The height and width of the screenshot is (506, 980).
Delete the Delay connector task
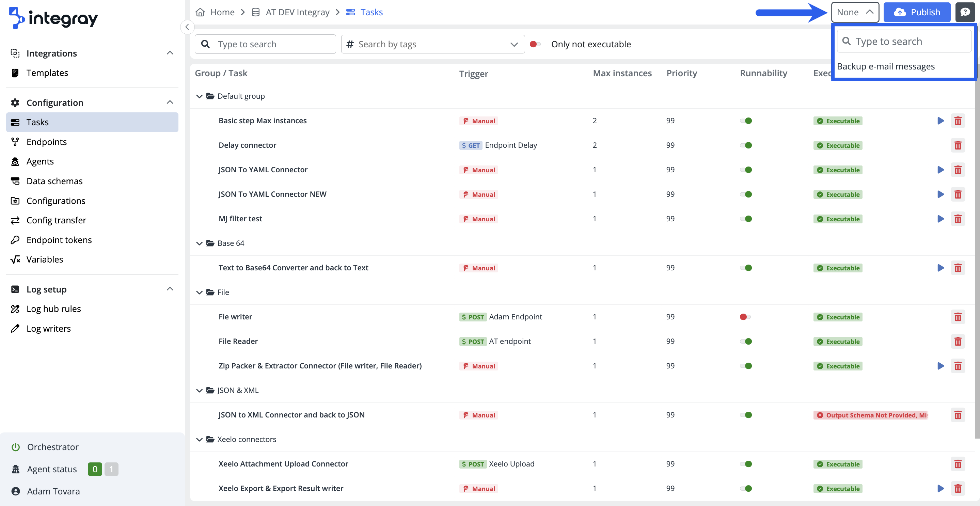[x=958, y=145]
